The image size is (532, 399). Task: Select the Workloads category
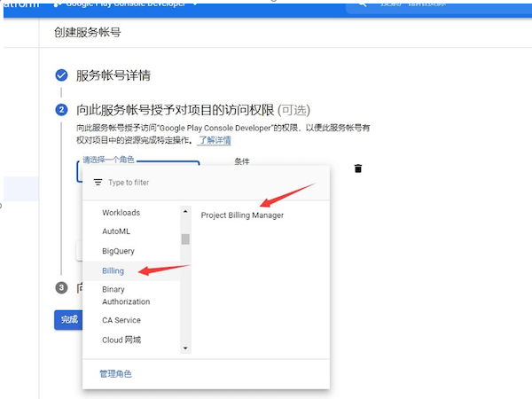(x=121, y=213)
